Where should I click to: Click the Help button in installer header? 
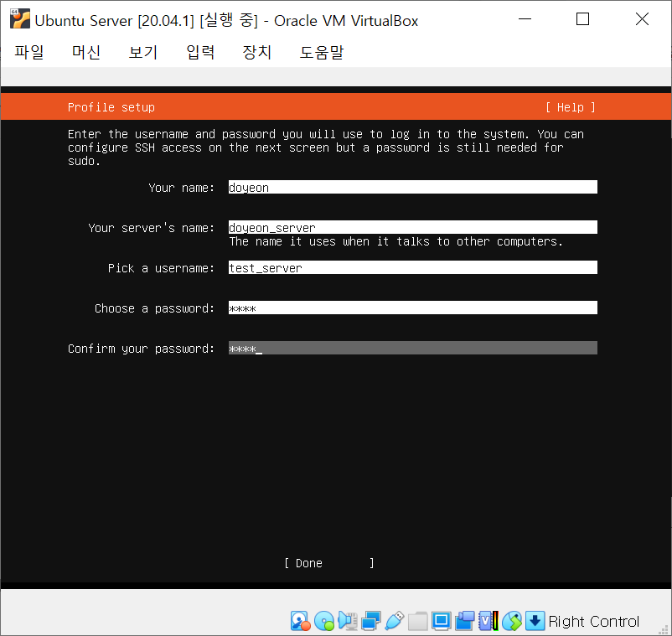(x=571, y=107)
